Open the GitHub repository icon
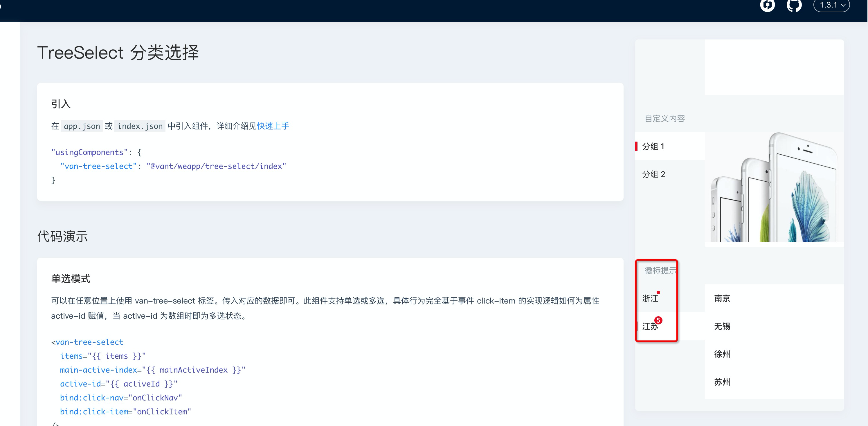Image resolution: width=868 pixels, height=426 pixels. click(794, 5)
